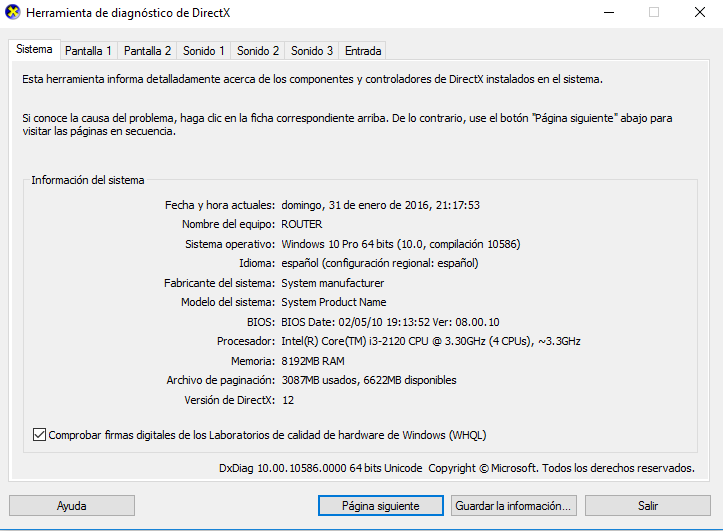Click the DxDiag 10.00.10586.0000 version text
This screenshot has height=531, width=723.
[x=320, y=468]
